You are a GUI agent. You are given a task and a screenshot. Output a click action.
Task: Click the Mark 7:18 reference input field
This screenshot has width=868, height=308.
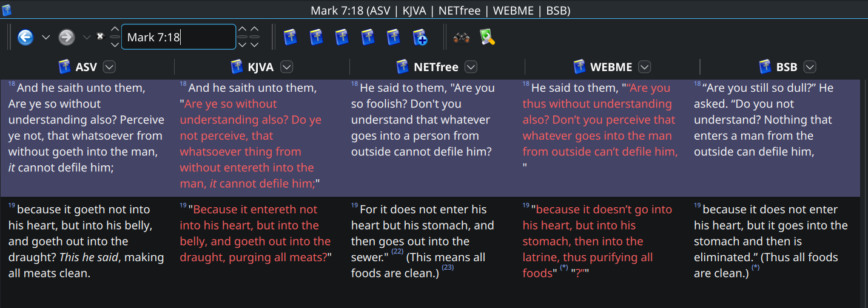(178, 38)
